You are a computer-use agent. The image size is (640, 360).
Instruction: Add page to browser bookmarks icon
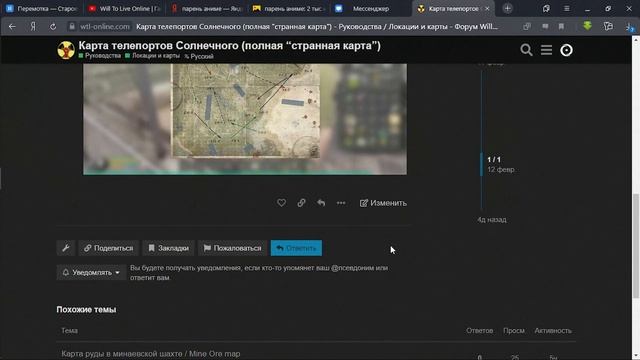pos(561,27)
